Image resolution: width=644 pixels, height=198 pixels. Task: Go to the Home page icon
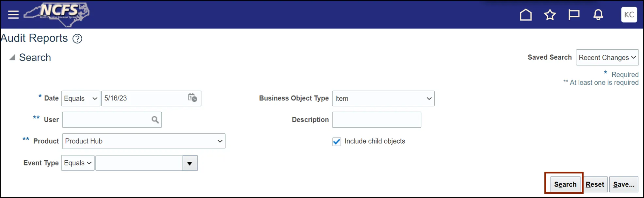coord(525,15)
